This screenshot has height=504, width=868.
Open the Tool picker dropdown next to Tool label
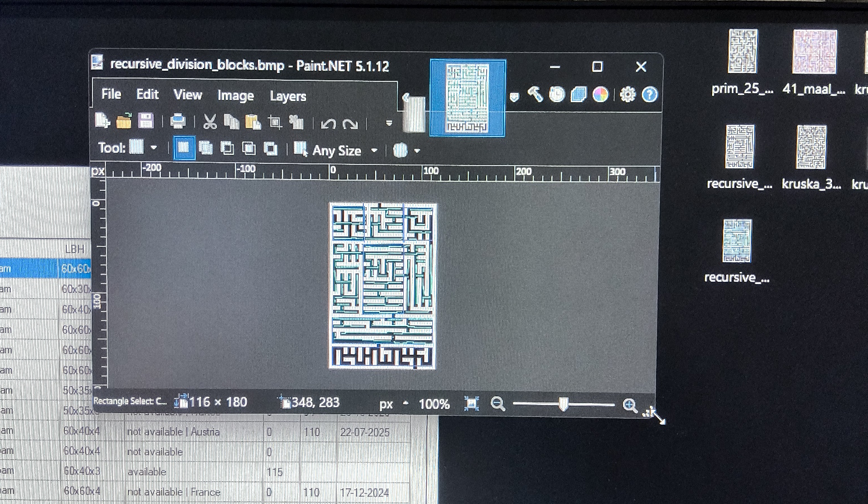tap(154, 148)
